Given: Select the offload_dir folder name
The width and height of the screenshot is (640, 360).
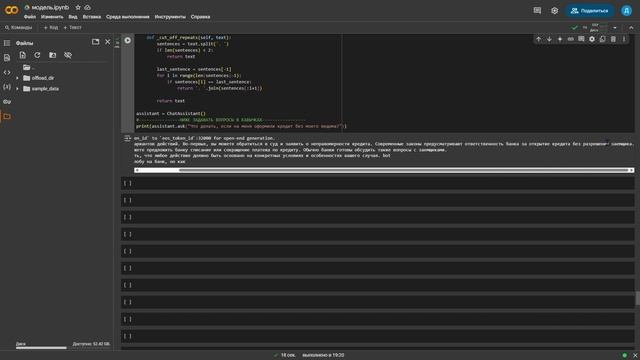Looking at the screenshot, I should click(43, 78).
